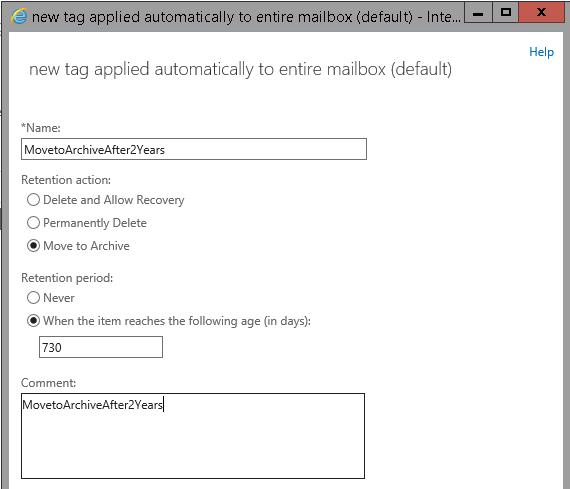The width and height of the screenshot is (570, 489).
Task: Click the '(in days):' portion of the age label
Action: point(287,321)
